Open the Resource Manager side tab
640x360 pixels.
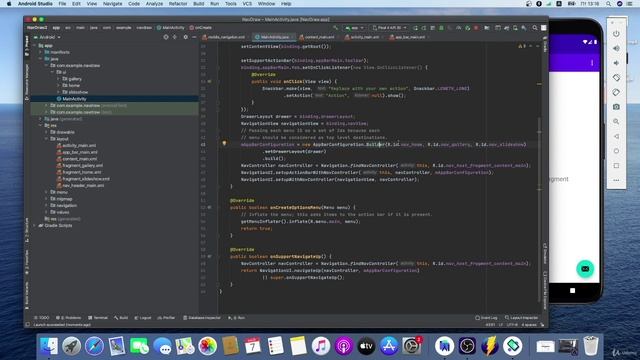[27, 82]
